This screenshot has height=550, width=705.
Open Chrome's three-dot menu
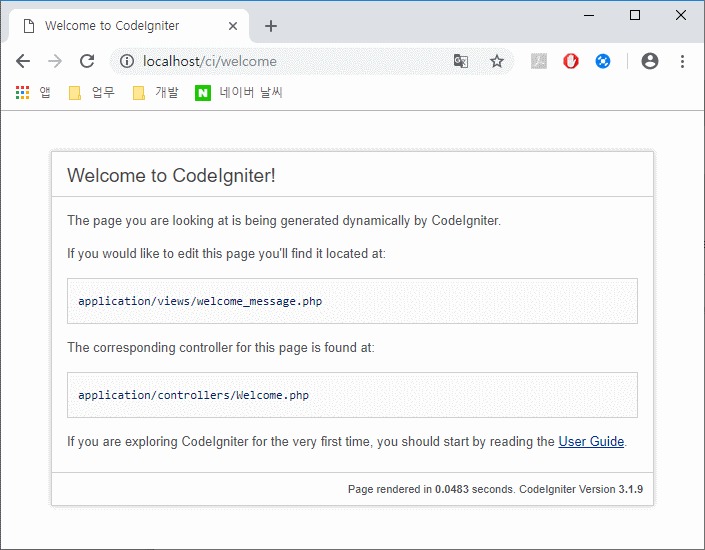pyautogui.click(x=682, y=61)
